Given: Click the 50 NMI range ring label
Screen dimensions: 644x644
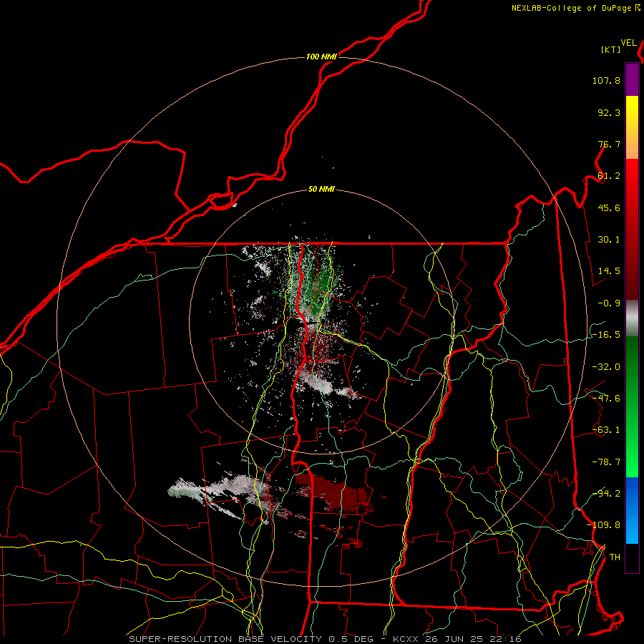Looking at the screenshot, I should pyautogui.click(x=321, y=190).
